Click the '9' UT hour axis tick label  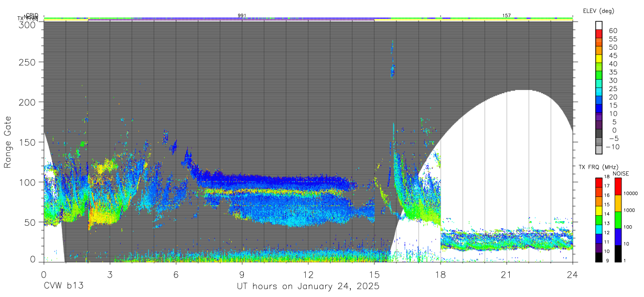tap(242, 274)
